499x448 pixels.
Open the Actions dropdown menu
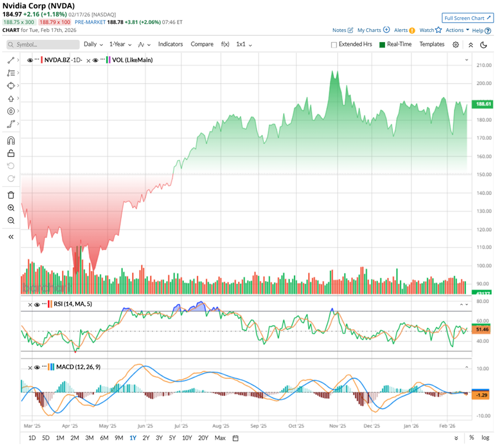pos(458,30)
